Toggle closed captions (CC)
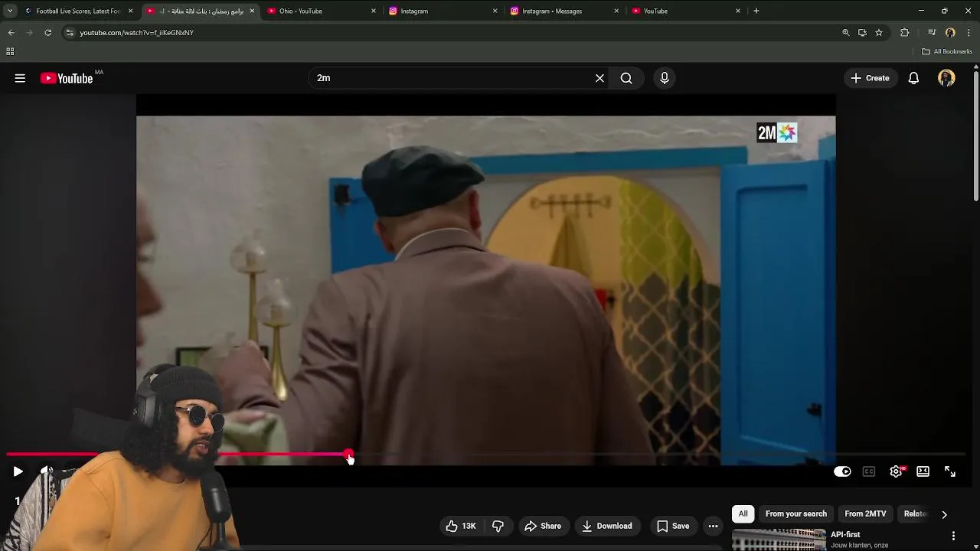980x551 pixels. pyautogui.click(x=869, y=471)
